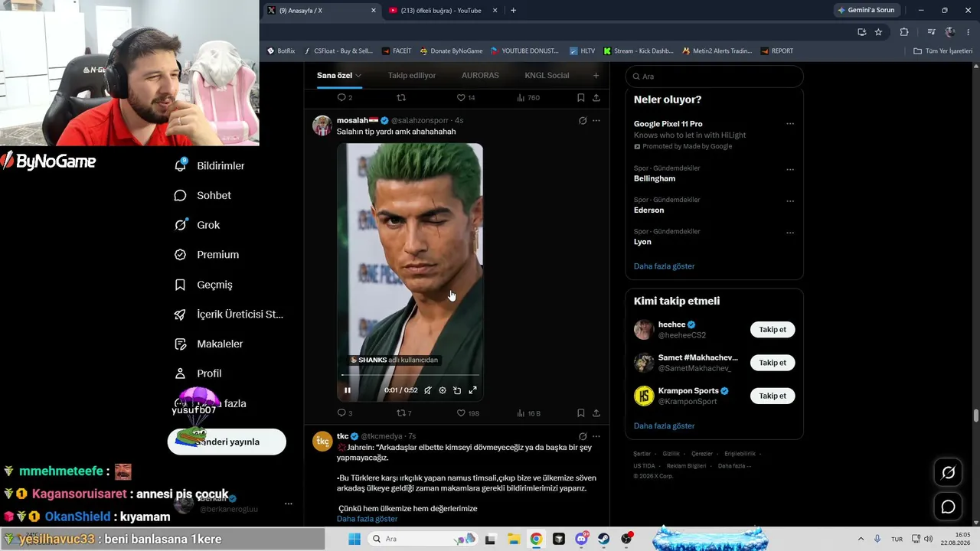Viewport: 980px width, 551px height.
Task: Open Chrome extensions puzzle icon
Action: pos(904,32)
